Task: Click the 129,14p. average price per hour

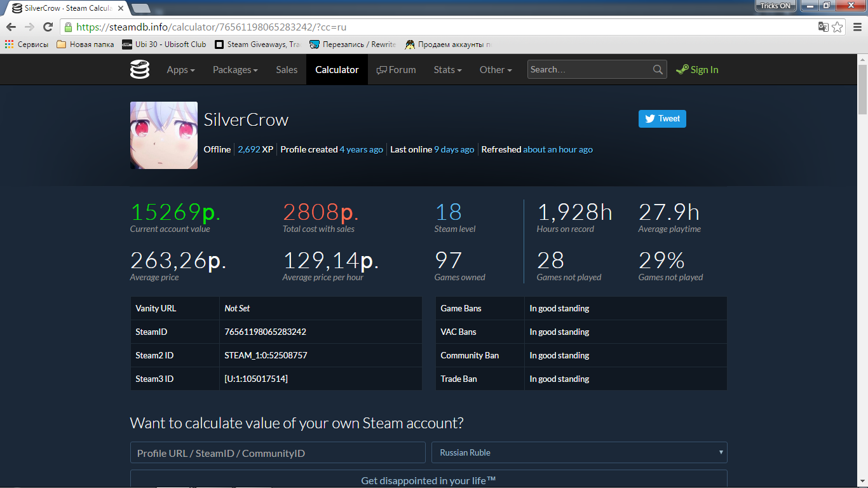Action: [x=331, y=261]
